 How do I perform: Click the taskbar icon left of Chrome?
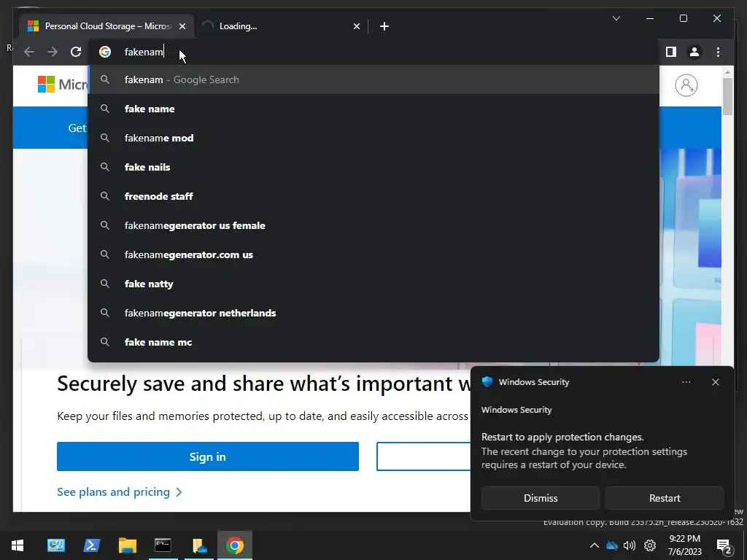pyautogui.click(x=199, y=545)
